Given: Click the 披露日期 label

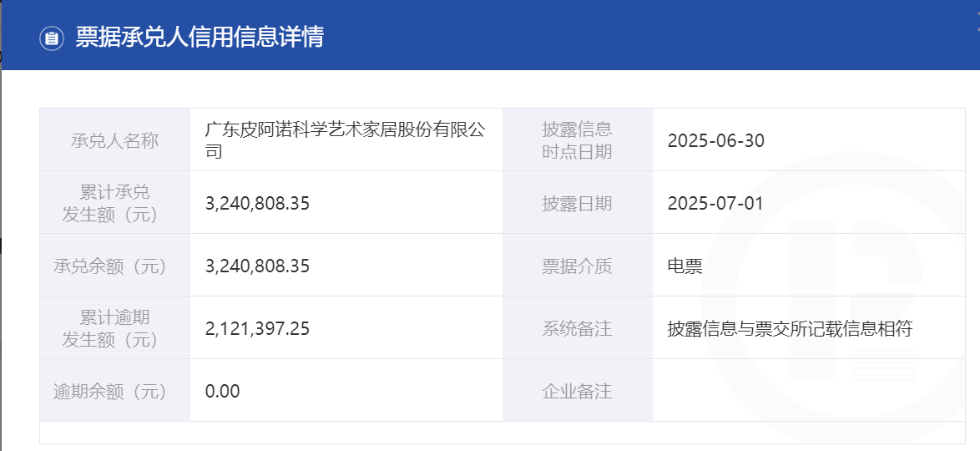Looking at the screenshot, I should [577, 203].
